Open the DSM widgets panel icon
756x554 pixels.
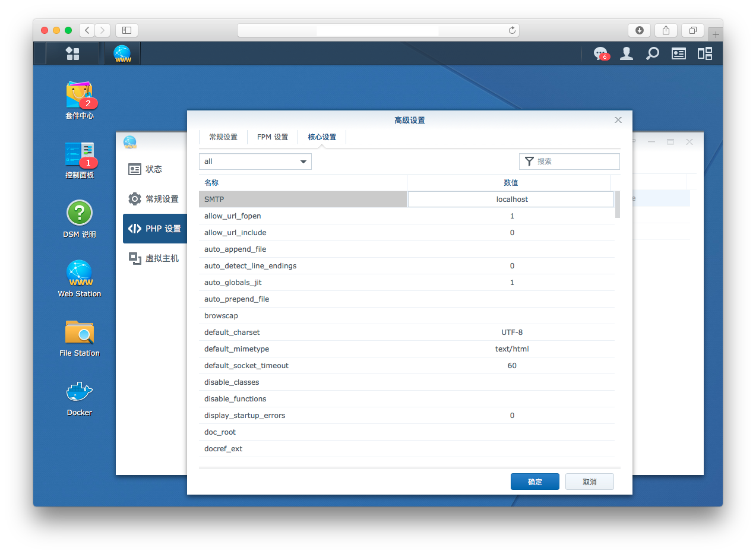tap(679, 53)
